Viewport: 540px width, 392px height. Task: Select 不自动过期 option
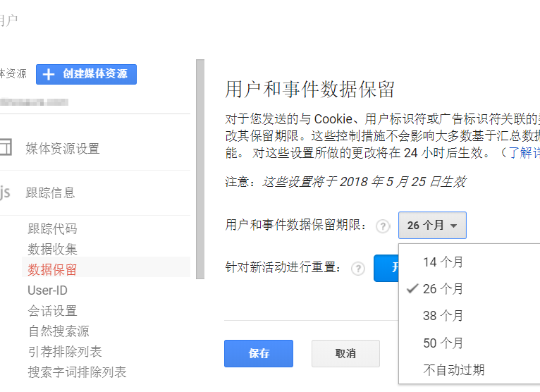(454, 370)
